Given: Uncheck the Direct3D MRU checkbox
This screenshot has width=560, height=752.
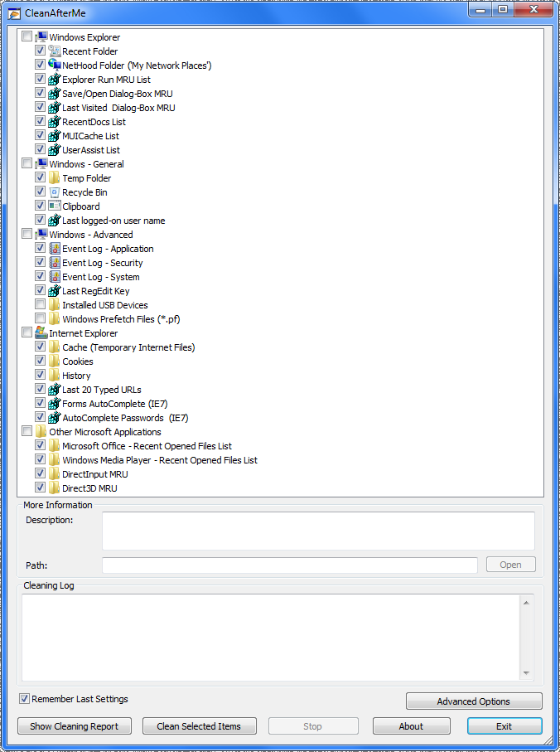Looking at the screenshot, I should 41,488.
